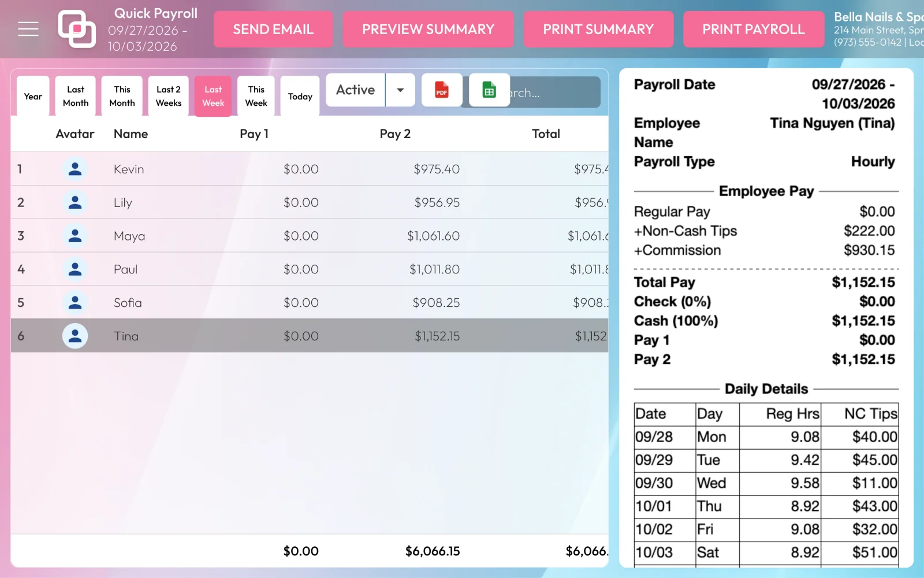Click the Print Summary button
Image resolution: width=924 pixels, height=578 pixels.
click(x=598, y=29)
